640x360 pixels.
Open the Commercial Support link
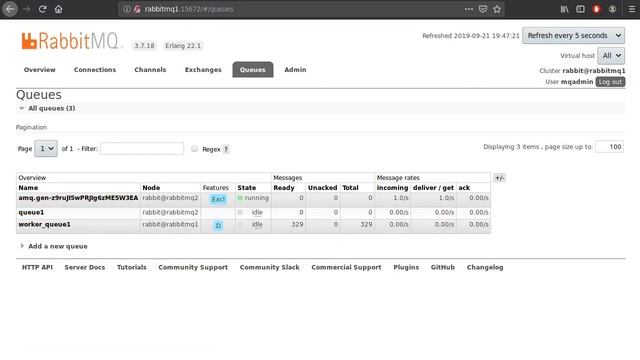pos(346,267)
